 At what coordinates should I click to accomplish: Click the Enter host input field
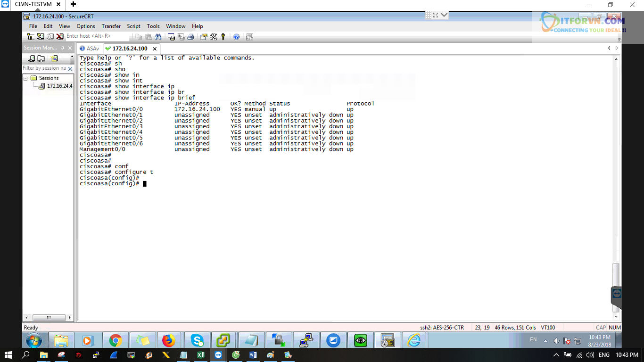(97, 36)
